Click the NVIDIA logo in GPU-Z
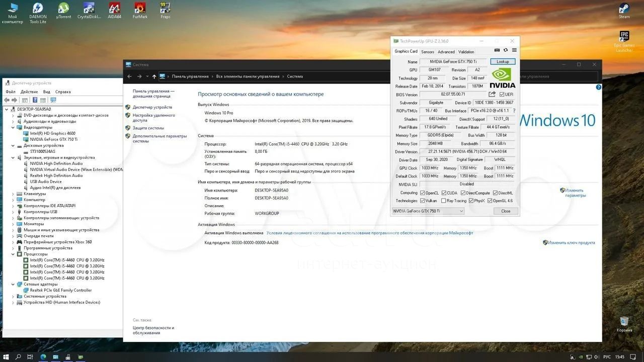 point(503,78)
